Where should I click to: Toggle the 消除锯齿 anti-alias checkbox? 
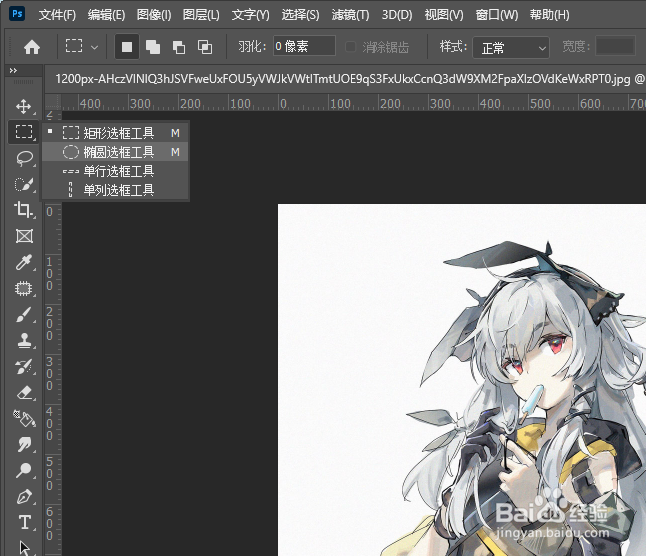coord(351,47)
